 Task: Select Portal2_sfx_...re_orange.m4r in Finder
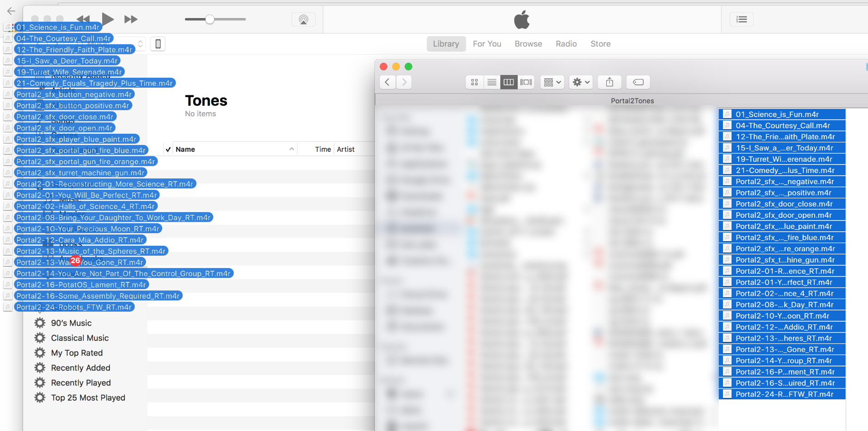782,249
